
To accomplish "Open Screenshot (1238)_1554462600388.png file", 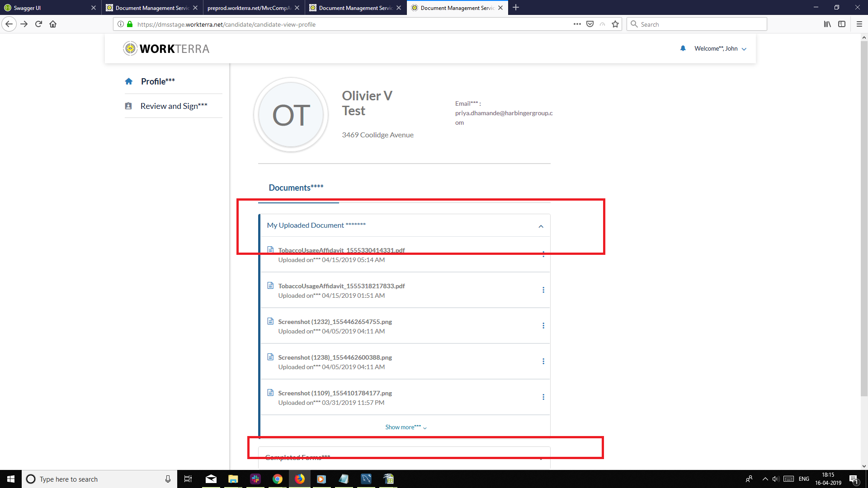I will pyautogui.click(x=335, y=357).
